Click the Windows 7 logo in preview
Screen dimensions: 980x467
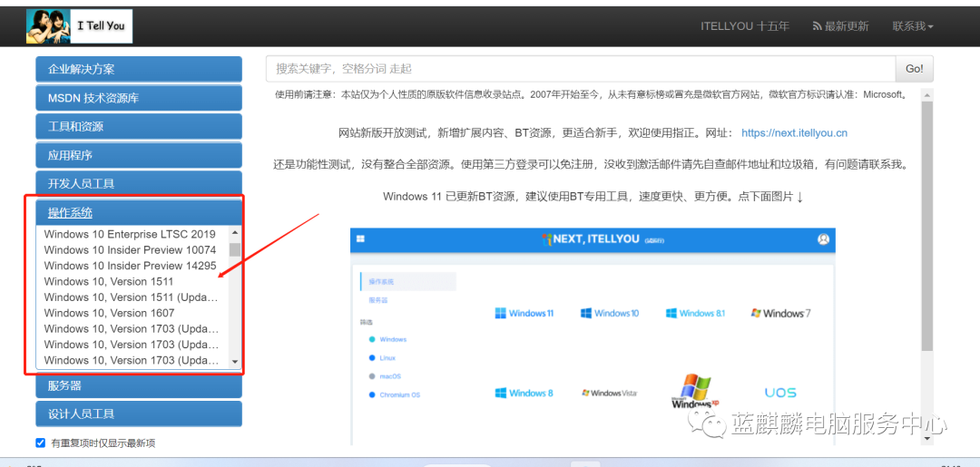point(780,313)
